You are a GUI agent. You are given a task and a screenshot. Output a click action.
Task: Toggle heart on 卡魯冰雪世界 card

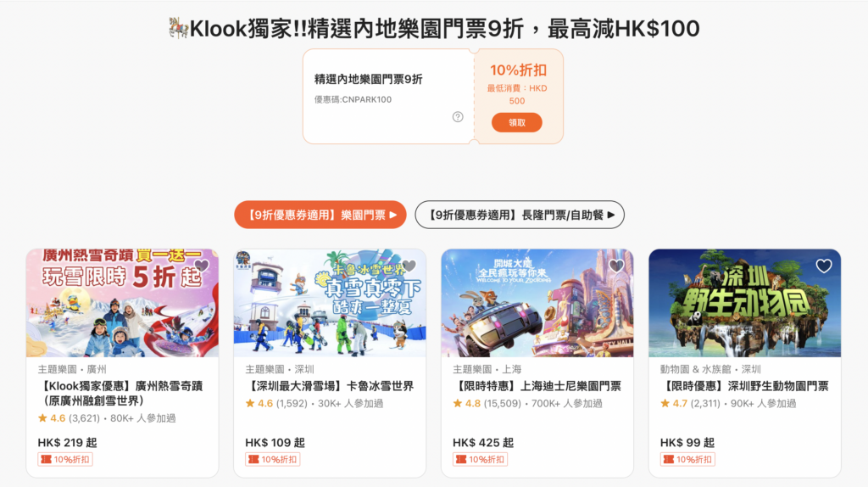coord(409,266)
